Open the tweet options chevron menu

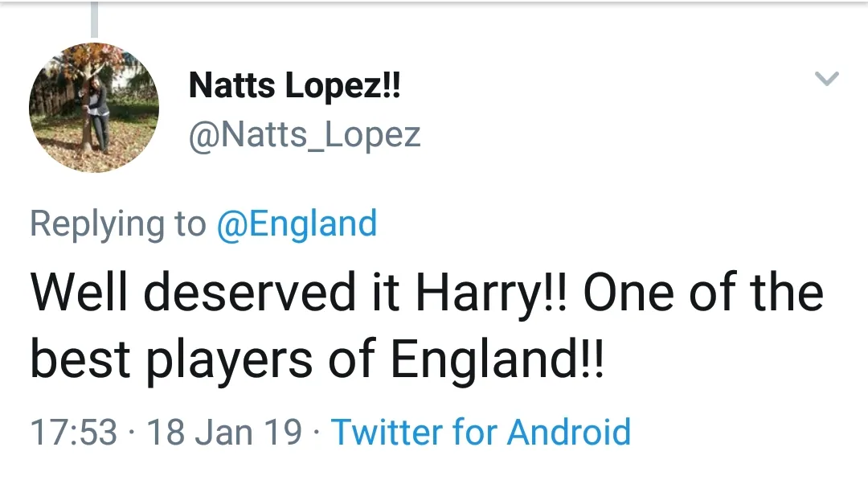827,79
